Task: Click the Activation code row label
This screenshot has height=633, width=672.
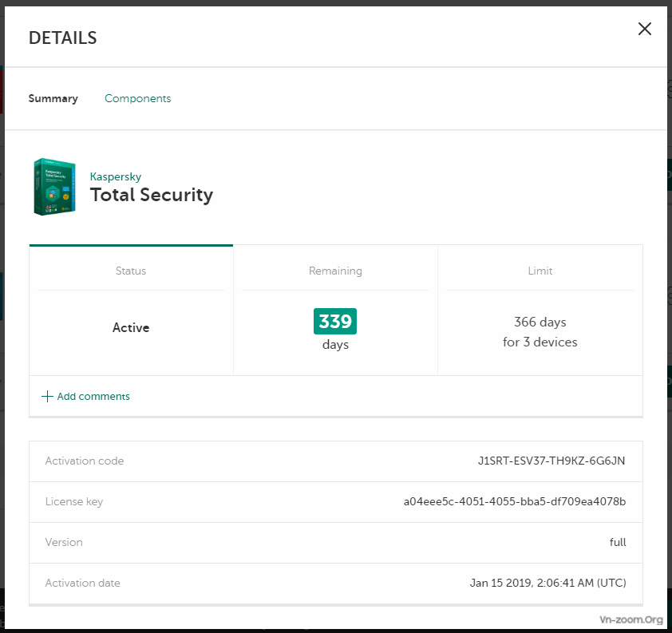Action: click(x=85, y=461)
